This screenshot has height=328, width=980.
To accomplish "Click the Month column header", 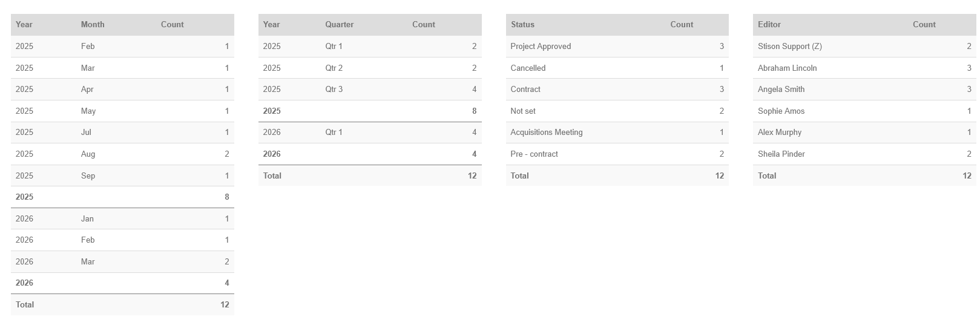I will click(x=93, y=25).
